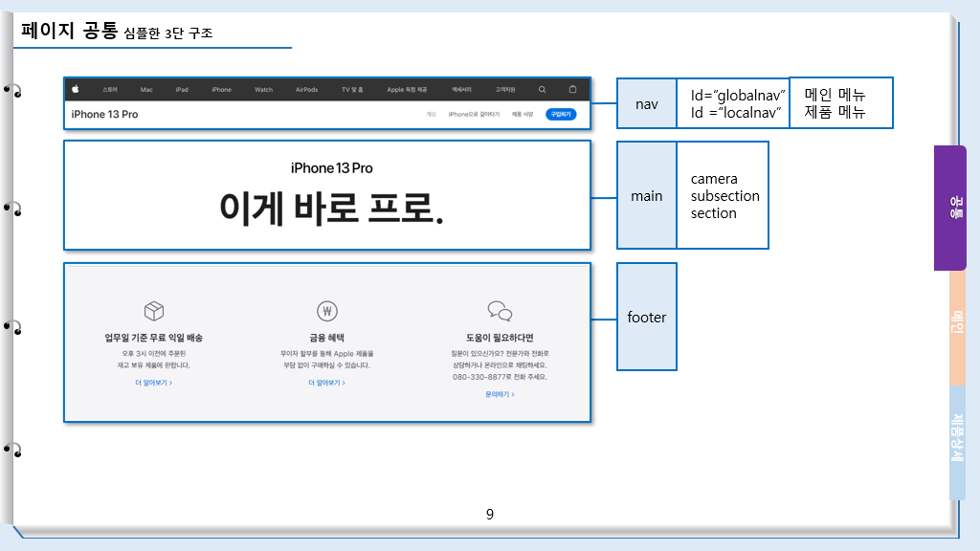
Task: Open the 스토어 menu item
Action: point(110,90)
